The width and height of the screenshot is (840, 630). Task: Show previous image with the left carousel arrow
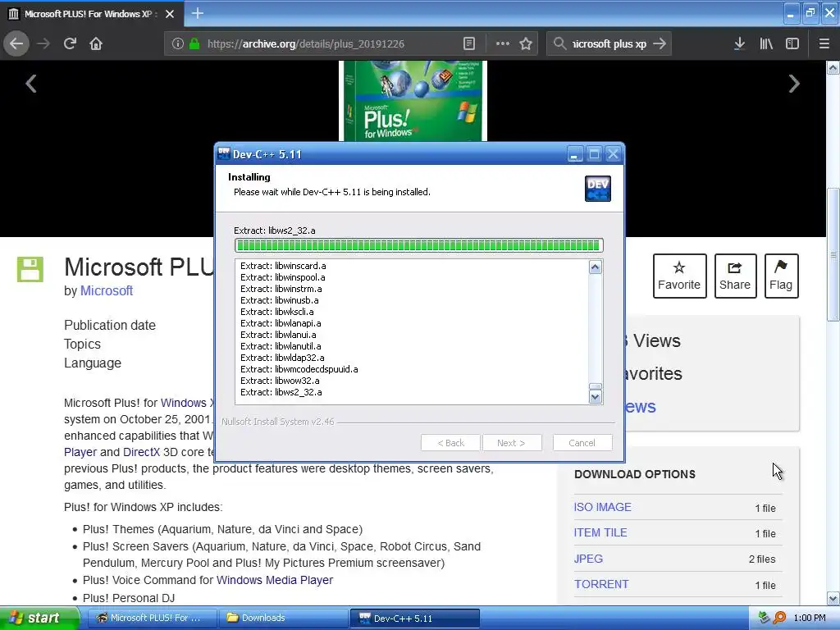point(31,83)
